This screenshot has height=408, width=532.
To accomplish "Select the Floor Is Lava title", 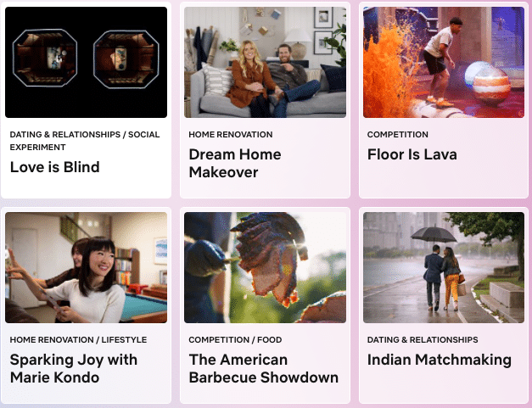I will coord(412,154).
